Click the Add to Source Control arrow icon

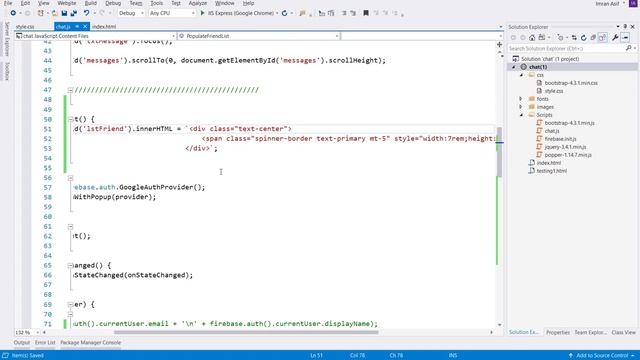[x=571, y=356]
